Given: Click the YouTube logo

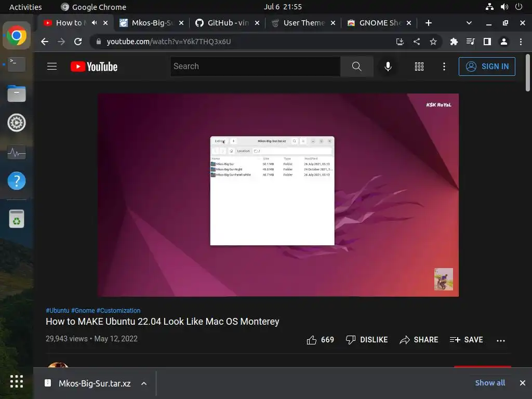Looking at the screenshot, I should pos(94,66).
